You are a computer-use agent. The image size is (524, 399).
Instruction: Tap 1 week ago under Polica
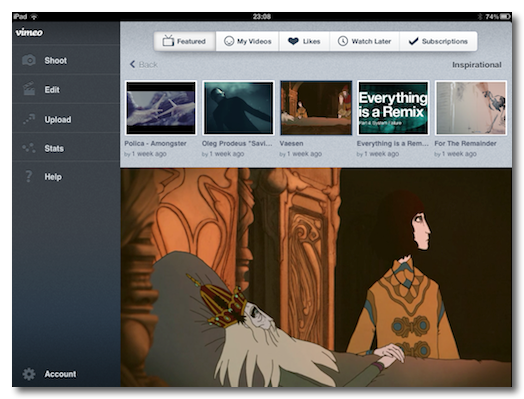pos(149,154)
